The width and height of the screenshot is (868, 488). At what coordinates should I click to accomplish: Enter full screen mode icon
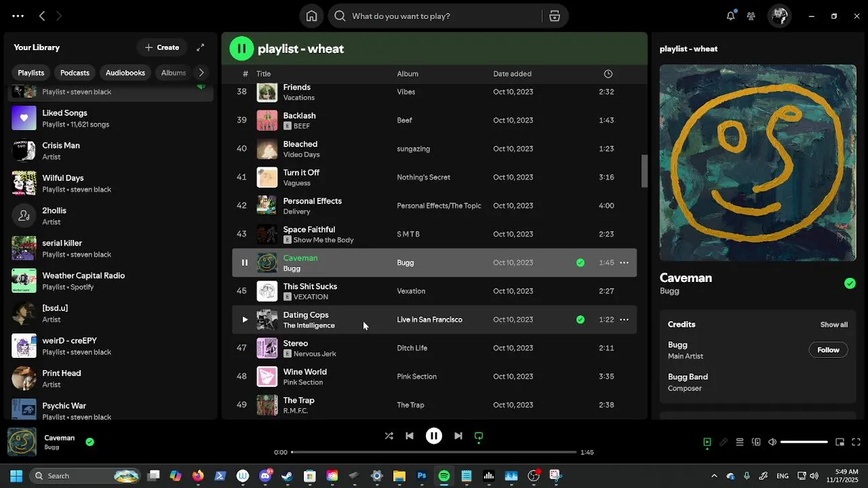click(x=856, y=443)
